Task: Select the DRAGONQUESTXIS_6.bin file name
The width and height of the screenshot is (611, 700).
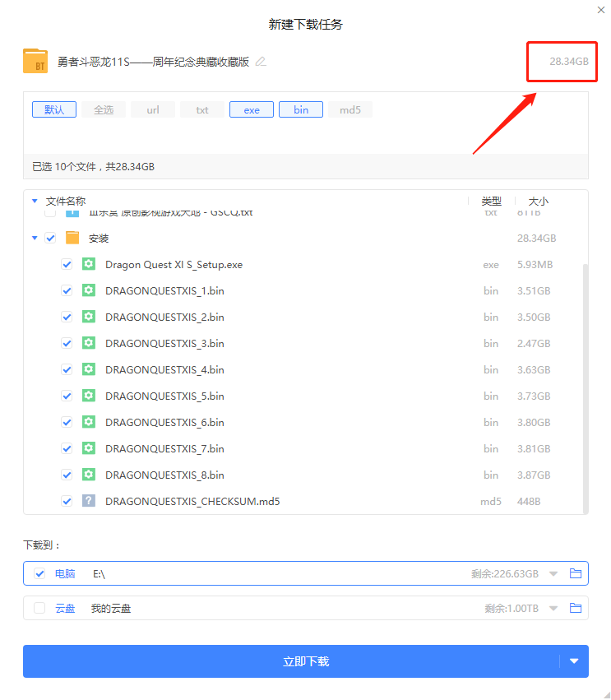Action: point(164,423)
